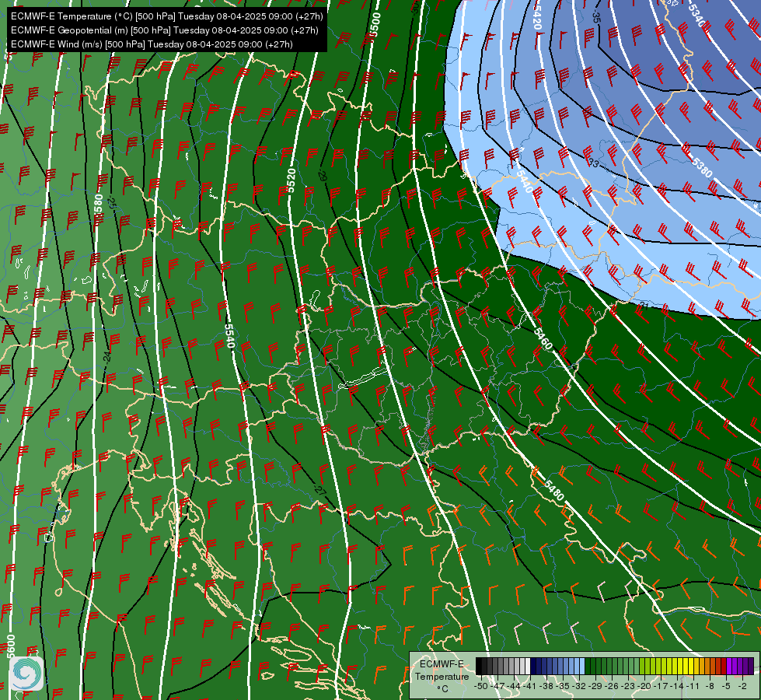Click the 5520 geopotential contour label
This screenshot has height=700, width=761.
coord(291,180)
